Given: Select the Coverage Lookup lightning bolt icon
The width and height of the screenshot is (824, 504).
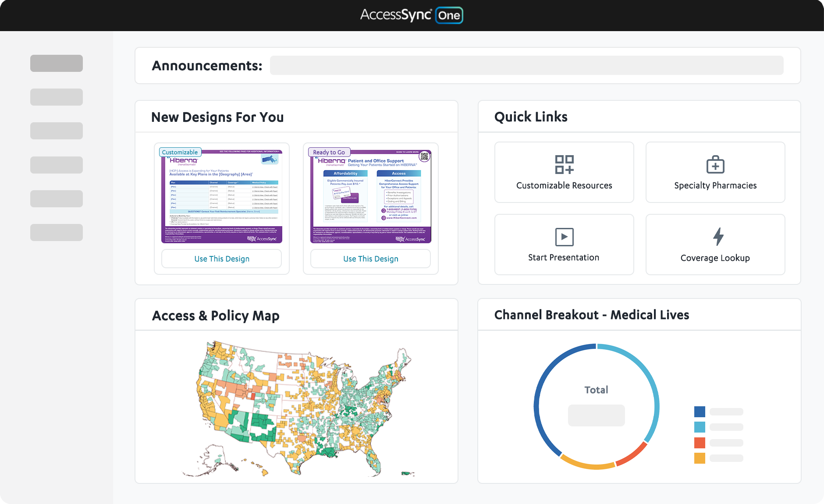Looking at the screenshot, I should click(718, 237).
